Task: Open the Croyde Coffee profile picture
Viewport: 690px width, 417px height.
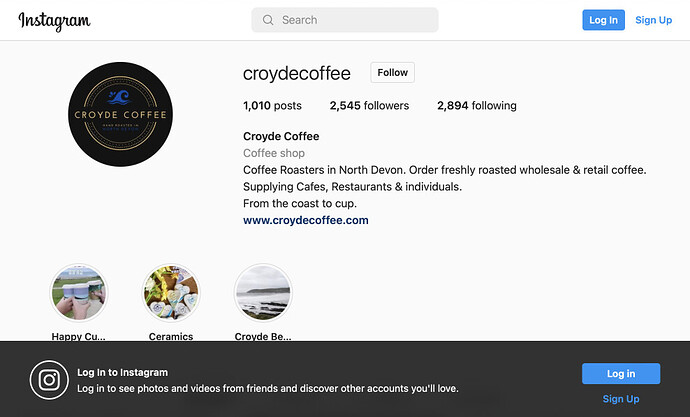Action: pyautogui.click(x=120, y=114)
